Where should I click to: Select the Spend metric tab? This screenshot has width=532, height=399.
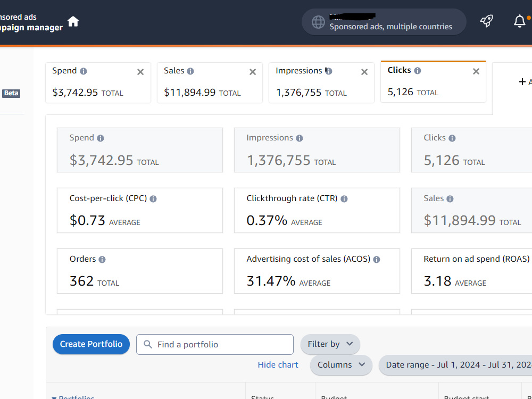click(98, 82)
